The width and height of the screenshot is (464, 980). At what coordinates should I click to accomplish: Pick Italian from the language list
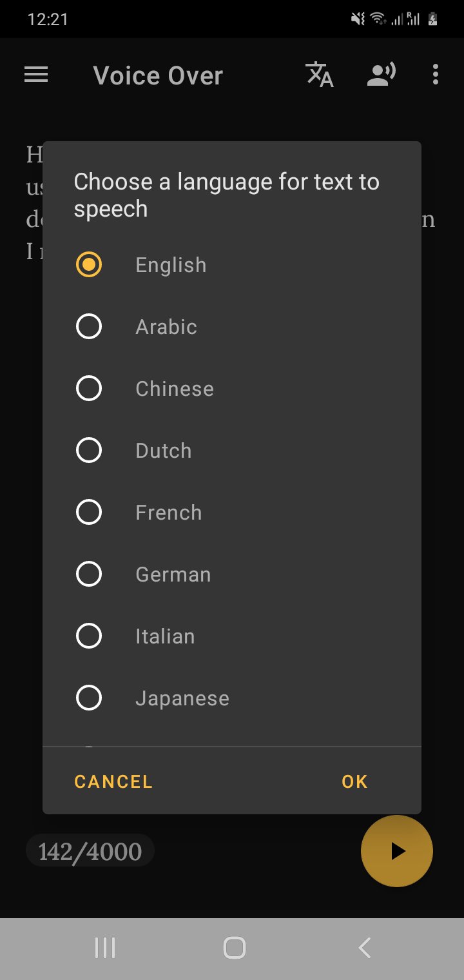89,636
